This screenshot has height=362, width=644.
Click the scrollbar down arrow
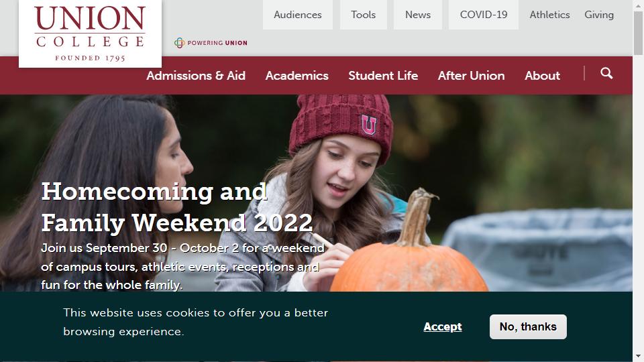(x=638, y=357)
